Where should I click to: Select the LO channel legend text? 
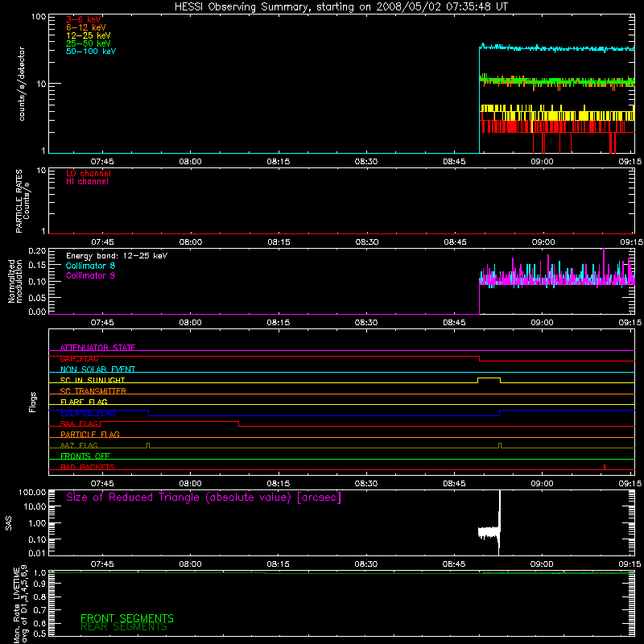(89, 173)
